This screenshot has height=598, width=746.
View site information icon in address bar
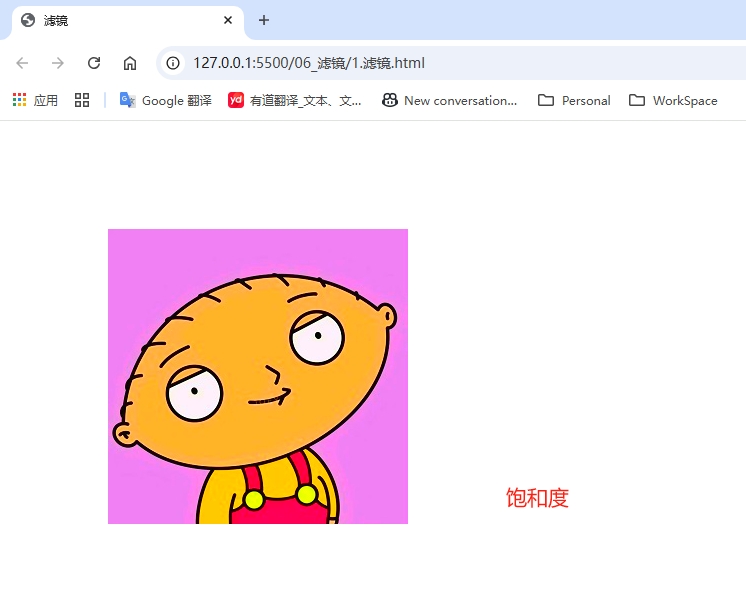coord(173,63)
